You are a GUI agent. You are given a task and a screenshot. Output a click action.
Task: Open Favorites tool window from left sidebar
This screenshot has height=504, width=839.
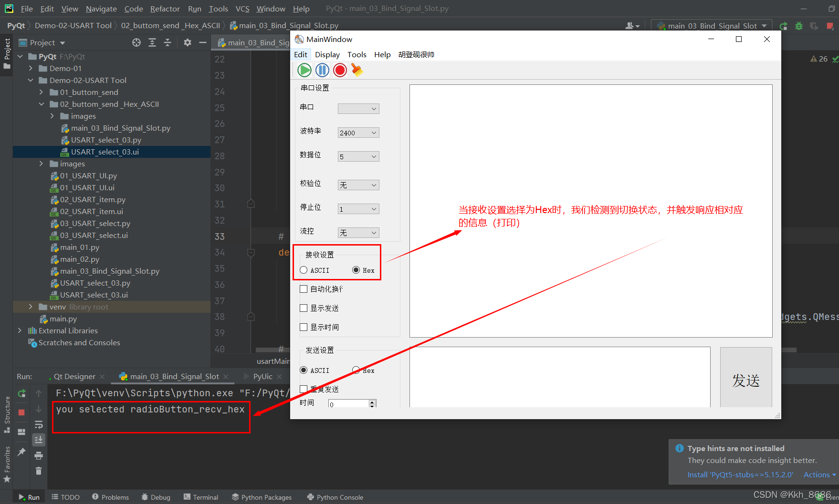click(x=7, y=464)
